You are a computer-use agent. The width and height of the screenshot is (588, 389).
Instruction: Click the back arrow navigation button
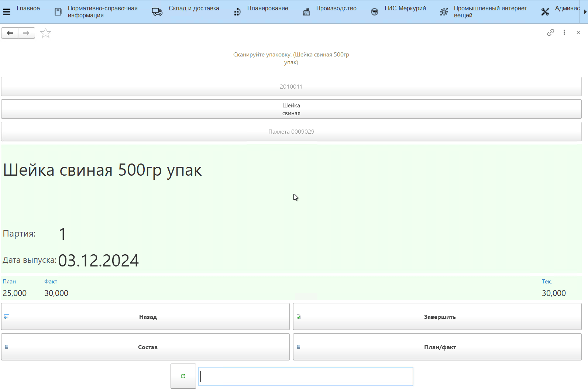(10, 33)
